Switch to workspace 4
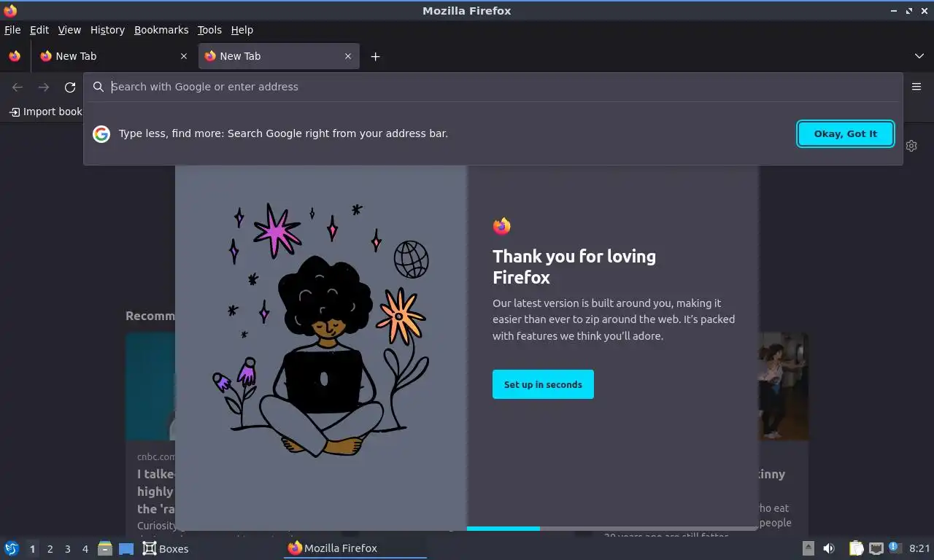 point(85,549)
